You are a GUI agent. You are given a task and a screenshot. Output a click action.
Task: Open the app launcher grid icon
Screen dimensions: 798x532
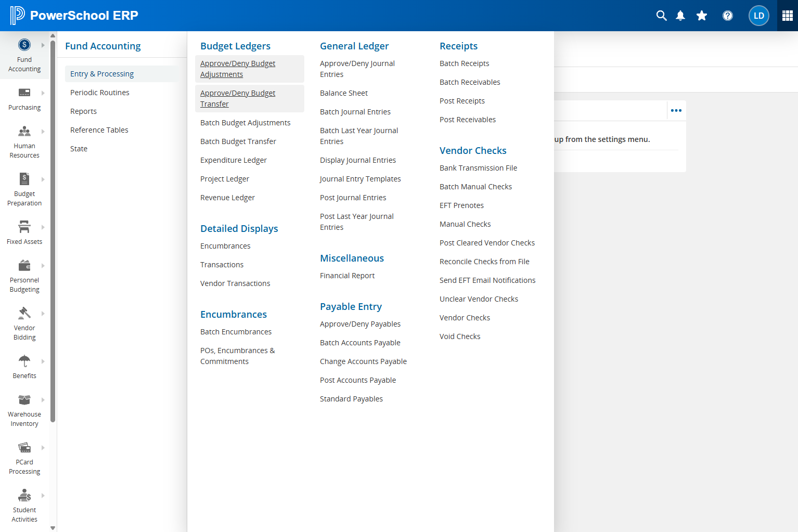pos(788,16)
